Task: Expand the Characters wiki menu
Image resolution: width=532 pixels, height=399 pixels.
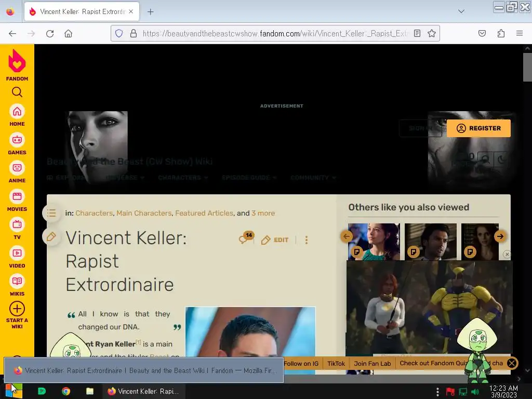Action: pyautogui.click(x=183, y=178)
